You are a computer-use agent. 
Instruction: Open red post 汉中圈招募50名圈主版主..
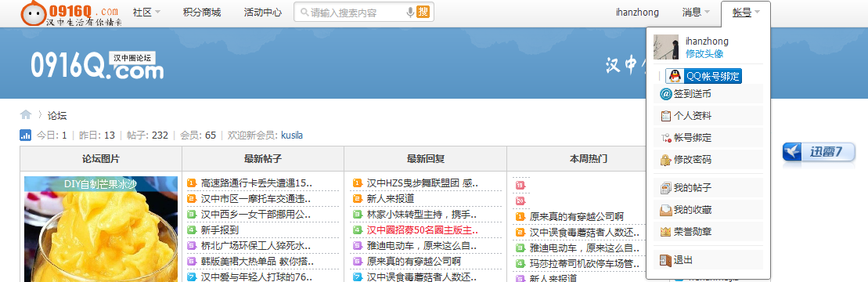423,230
